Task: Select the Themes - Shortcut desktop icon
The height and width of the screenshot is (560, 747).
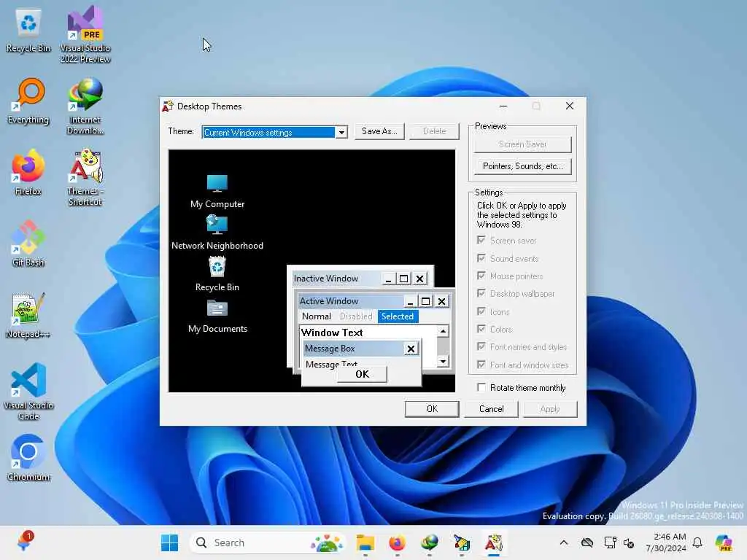Action: coord(85,178)
